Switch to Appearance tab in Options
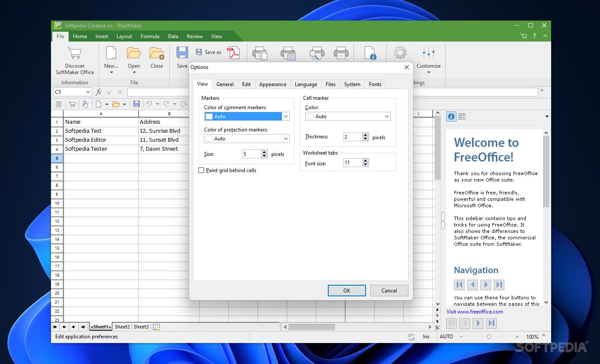 pyautogui.click(x=273, y=84)
